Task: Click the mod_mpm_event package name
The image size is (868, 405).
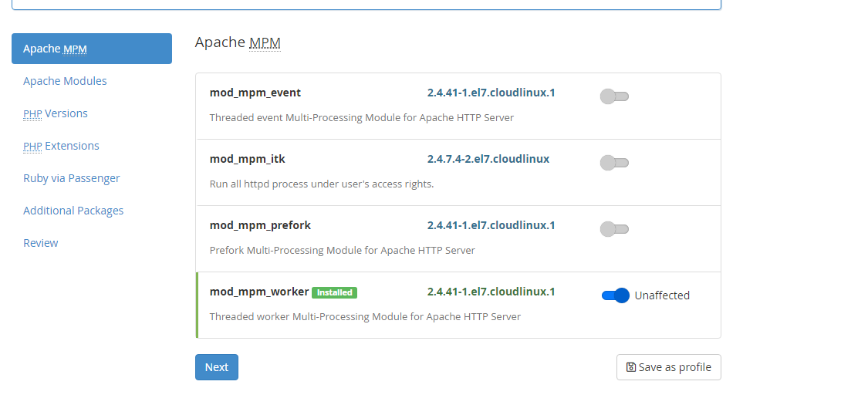Action: click(255, 93)
